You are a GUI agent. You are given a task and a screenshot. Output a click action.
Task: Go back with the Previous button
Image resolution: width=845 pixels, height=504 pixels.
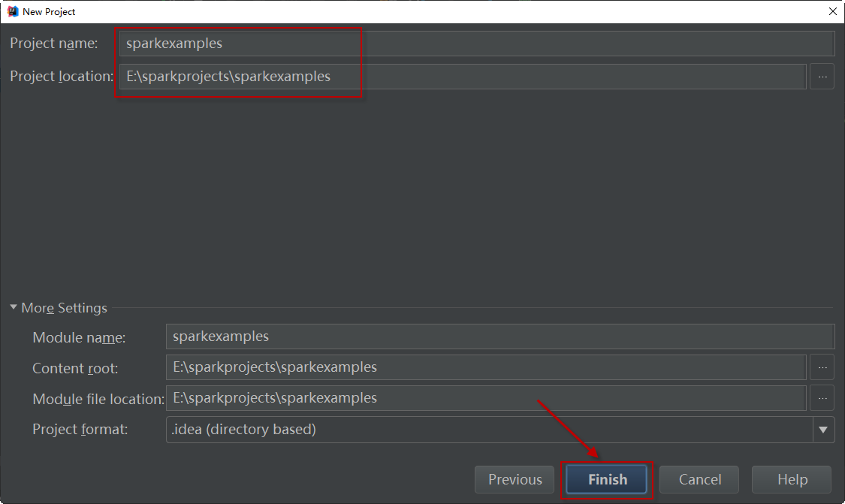[515, 479]
